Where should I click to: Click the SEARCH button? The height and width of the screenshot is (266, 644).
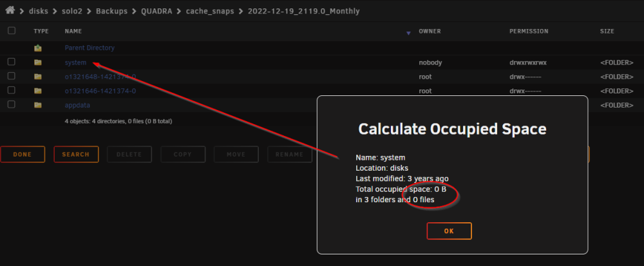pos(76,155)
